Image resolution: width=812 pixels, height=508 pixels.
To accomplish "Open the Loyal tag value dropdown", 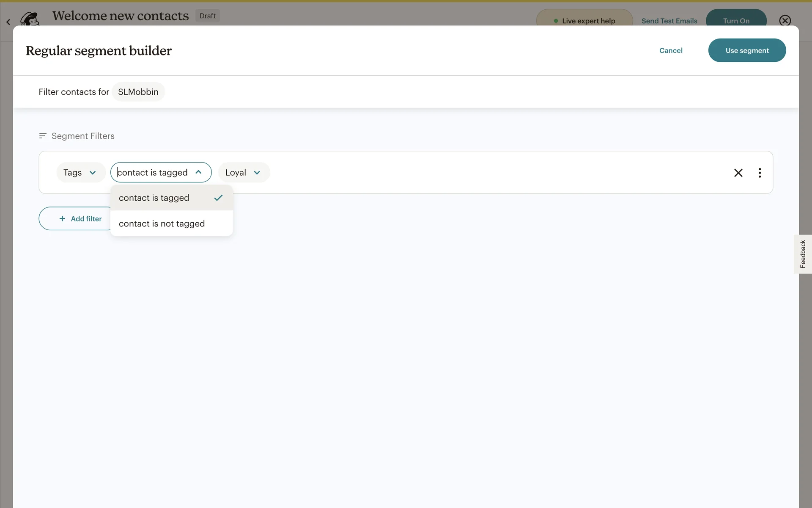I will pos(243,173).
